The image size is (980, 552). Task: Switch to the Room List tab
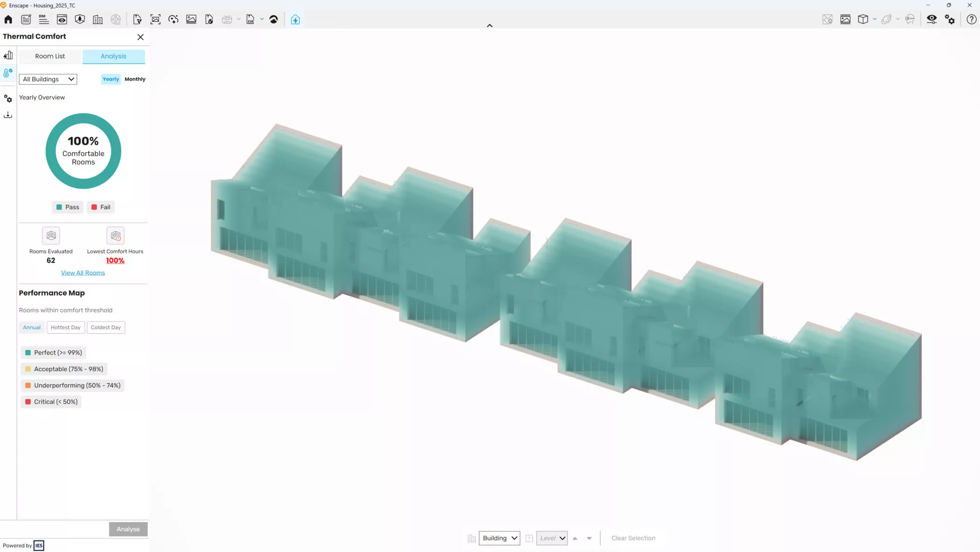pyautogui.click(x=49, y=56)
